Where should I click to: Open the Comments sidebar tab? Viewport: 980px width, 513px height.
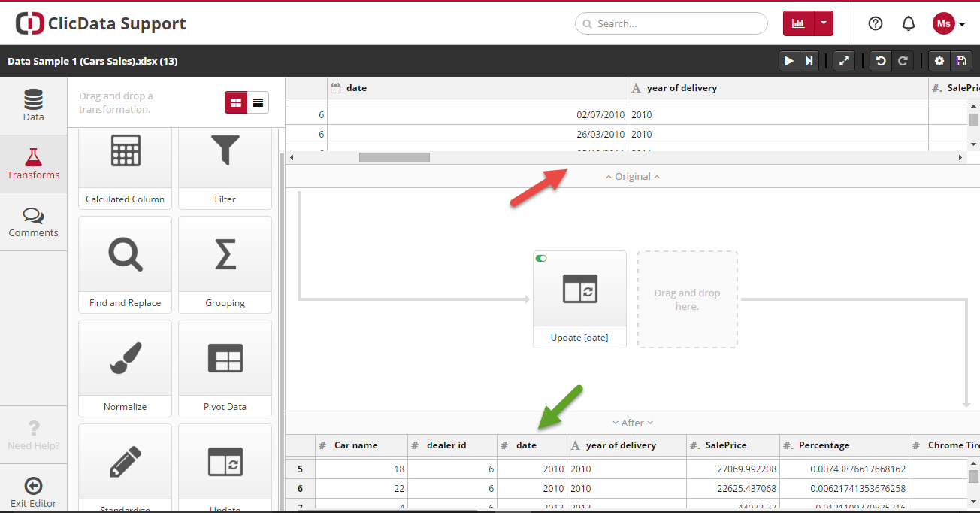pos(33,222)
